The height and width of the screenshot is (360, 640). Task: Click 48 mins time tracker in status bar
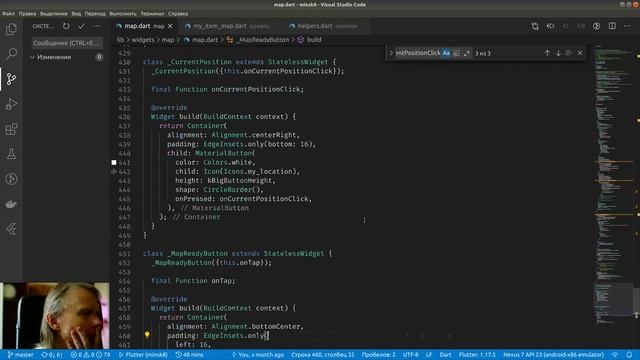189,355
